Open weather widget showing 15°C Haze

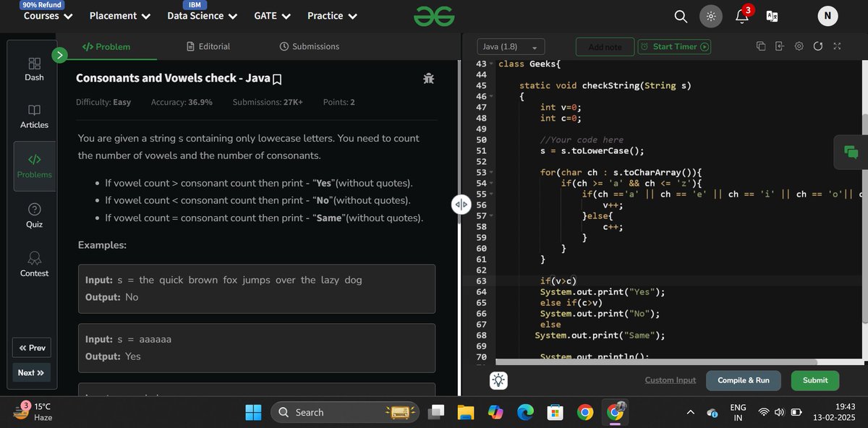pyautogui.click(x=33, y=412)
